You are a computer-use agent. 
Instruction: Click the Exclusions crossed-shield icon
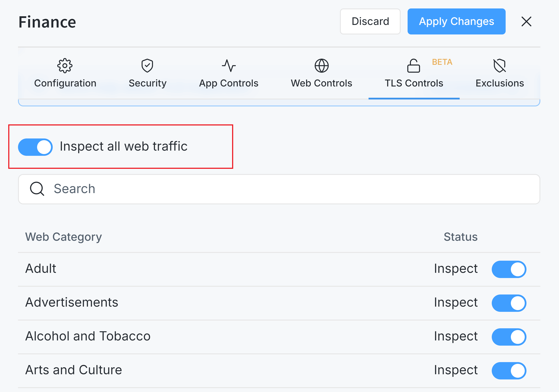click(500, 66)
